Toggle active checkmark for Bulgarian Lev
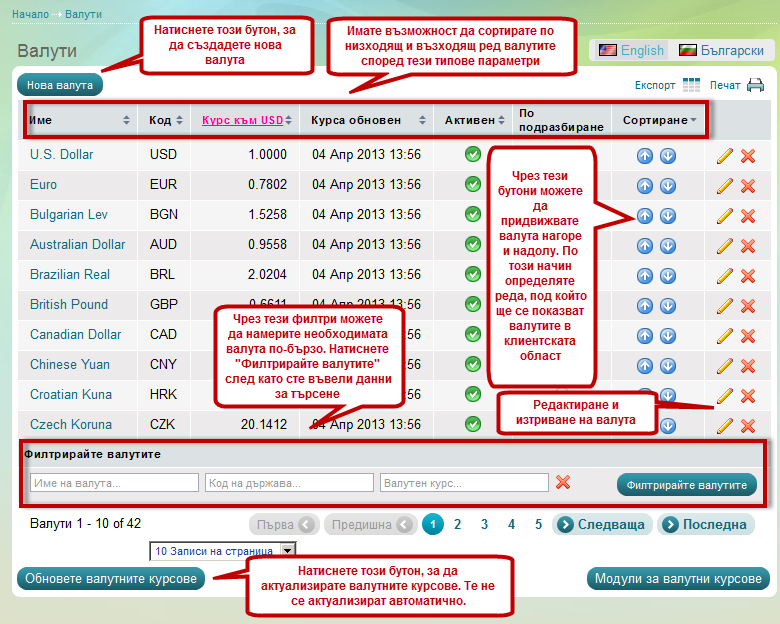Viewport: 780px width, 624px height. click(x=473, y=215)
